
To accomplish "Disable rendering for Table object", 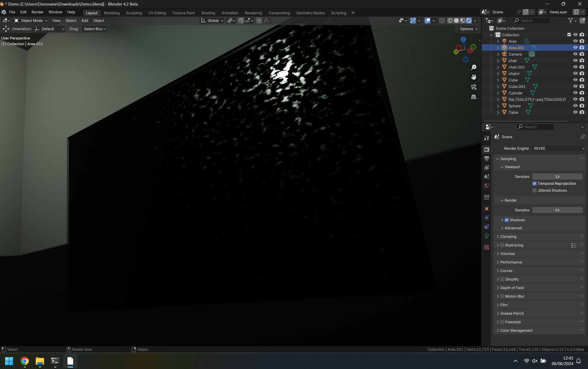I will 582,112.
